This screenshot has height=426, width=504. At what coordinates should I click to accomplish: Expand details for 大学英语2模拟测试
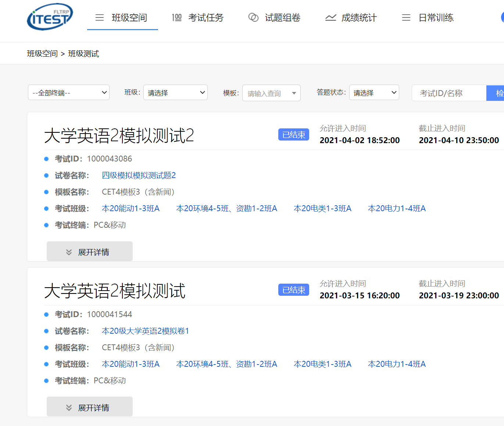point(89,407)
